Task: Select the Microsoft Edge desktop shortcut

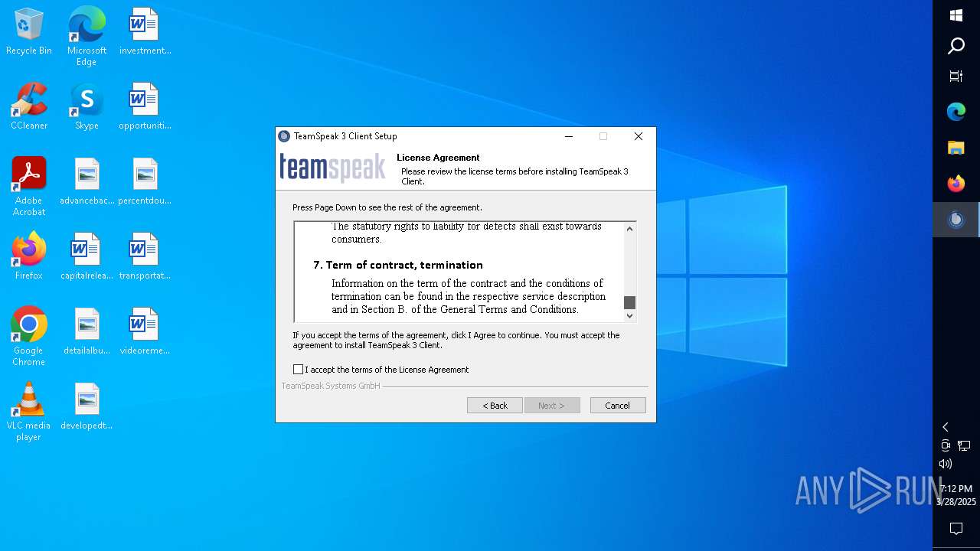Action: [87, 36]
